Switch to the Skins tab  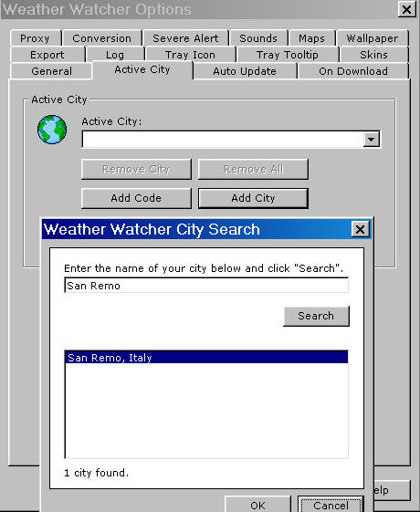coord(374,55)
